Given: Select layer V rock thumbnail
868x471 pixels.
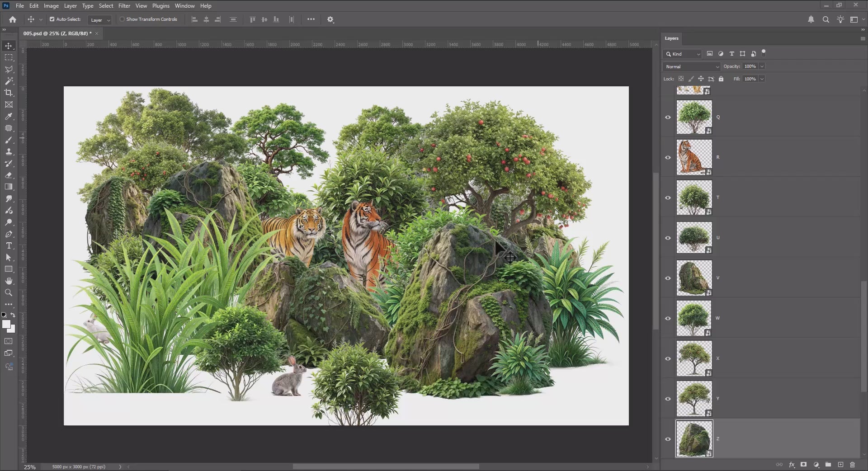Looking at the screenshot, I should pos(694,278).
